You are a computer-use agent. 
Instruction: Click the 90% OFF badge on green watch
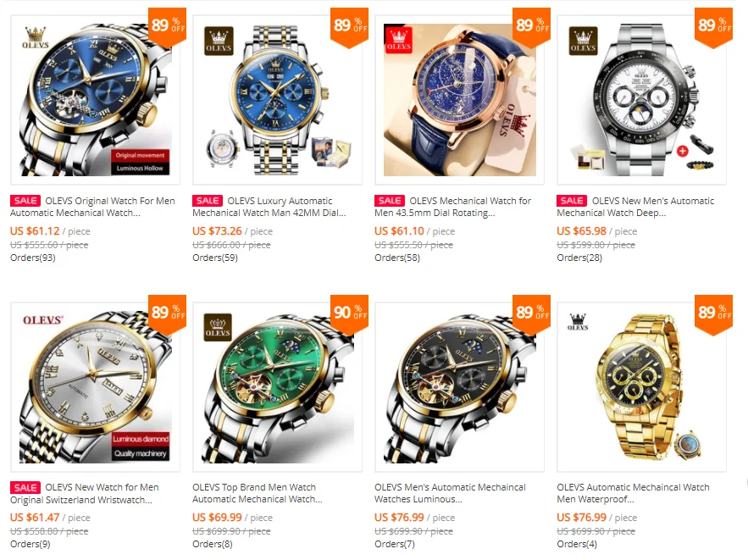point(349,314)
